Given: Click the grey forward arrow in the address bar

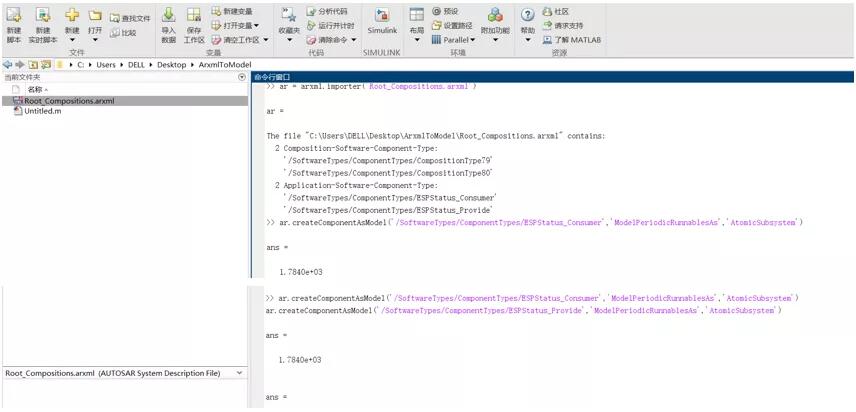Looking at the screenshot, I should coord(20,64).
